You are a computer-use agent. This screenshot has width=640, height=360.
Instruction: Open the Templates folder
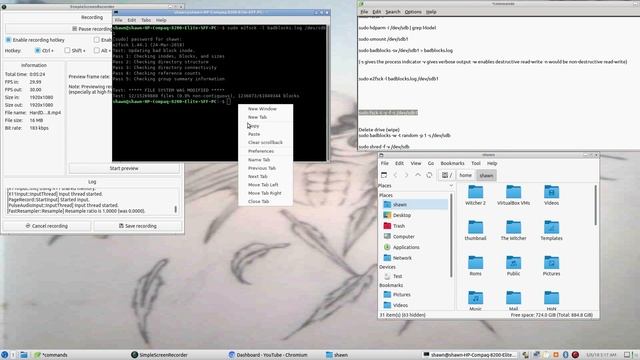tap(551, 231)
